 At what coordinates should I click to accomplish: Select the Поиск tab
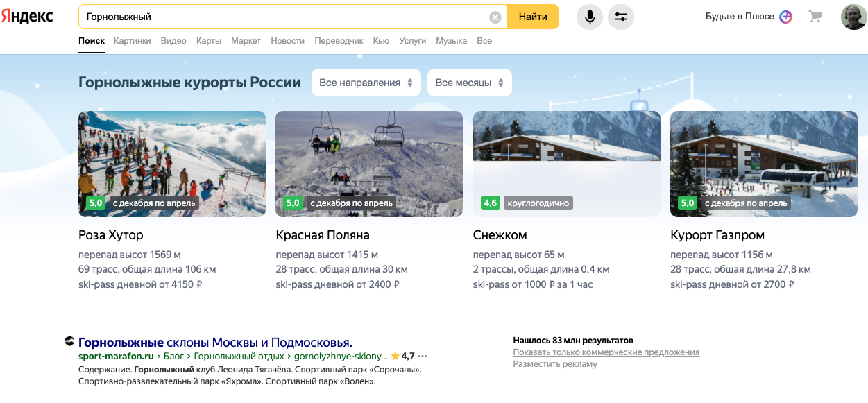[x=92, y=41]
